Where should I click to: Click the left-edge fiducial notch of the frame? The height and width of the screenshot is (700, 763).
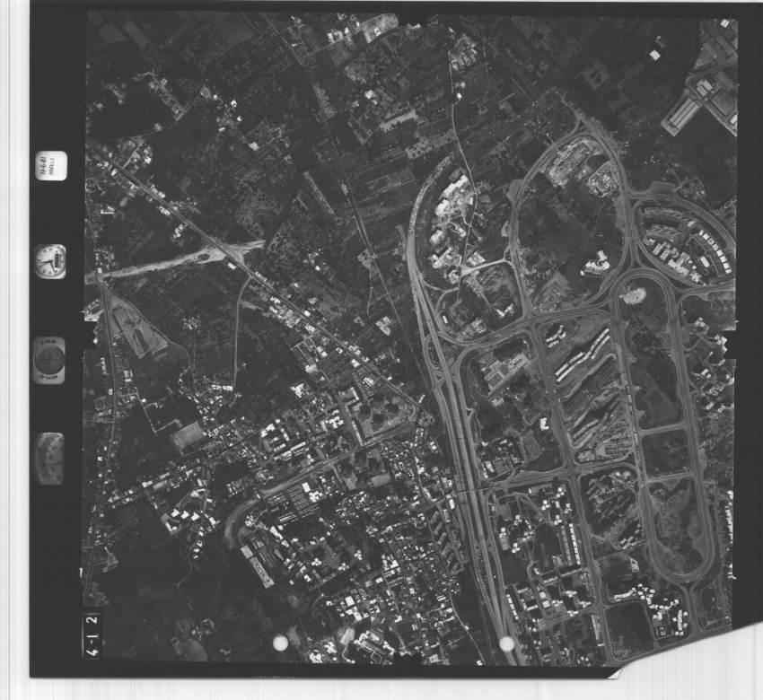91,335
